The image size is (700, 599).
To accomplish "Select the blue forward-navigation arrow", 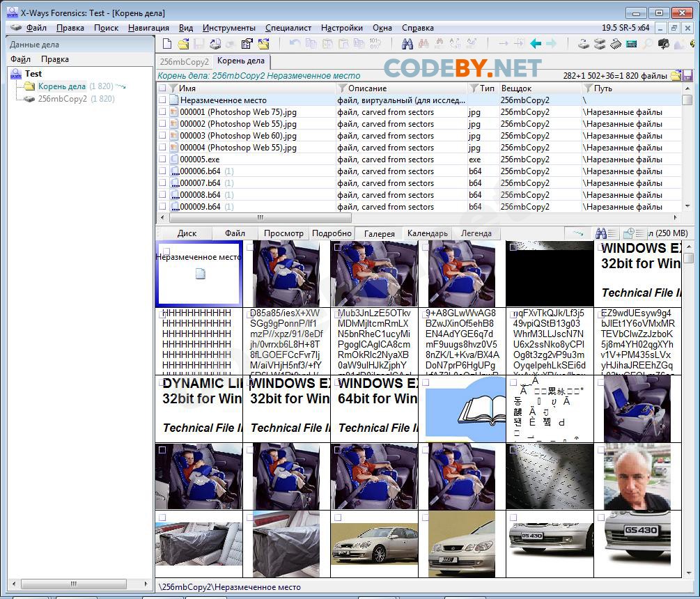I will (x=551, y=43).
